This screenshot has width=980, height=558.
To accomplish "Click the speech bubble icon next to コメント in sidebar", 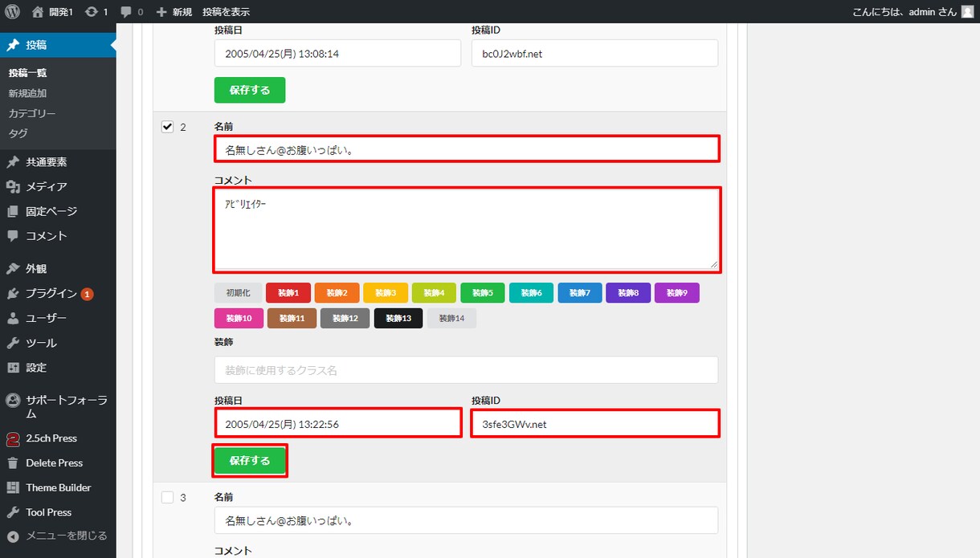I will [x=13, y=236].
